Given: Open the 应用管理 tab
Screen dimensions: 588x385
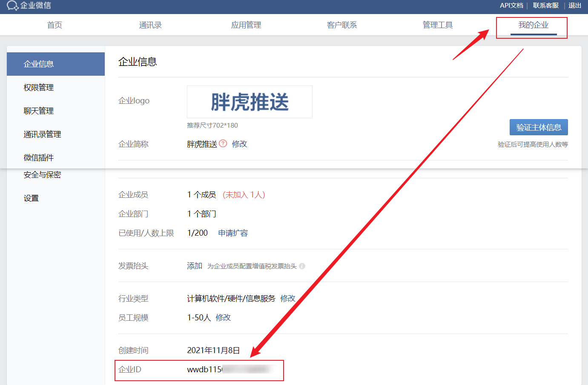Looking at the screenshot, I should pyautogui.click(x=246, y=25).
